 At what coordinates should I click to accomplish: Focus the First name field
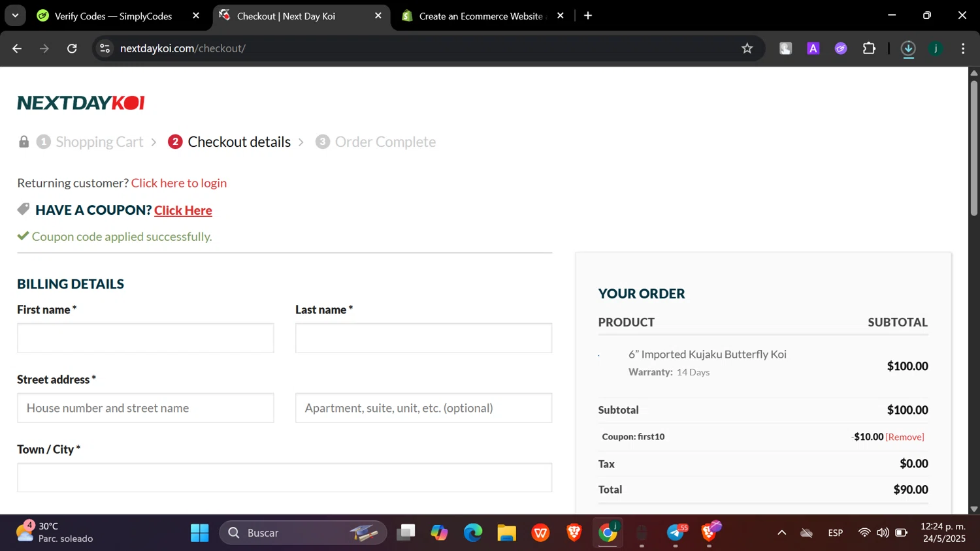(146, 338)
